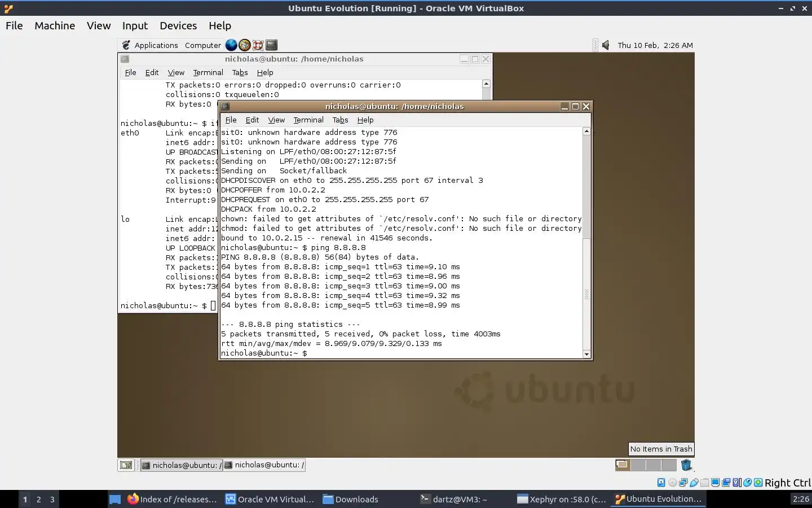Launch the Terminal icon in the GNOME panel
Viewport: 812px width, 508px height.
coord(272,45)
